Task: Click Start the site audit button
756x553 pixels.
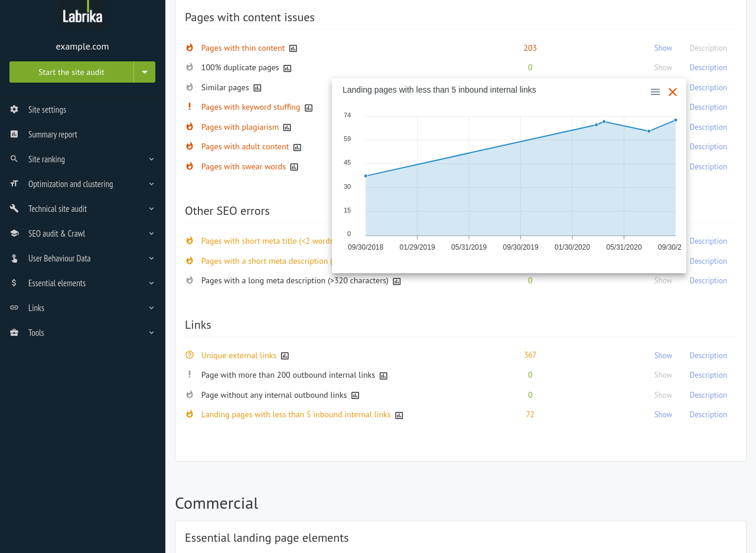Action: click(71, 72)
